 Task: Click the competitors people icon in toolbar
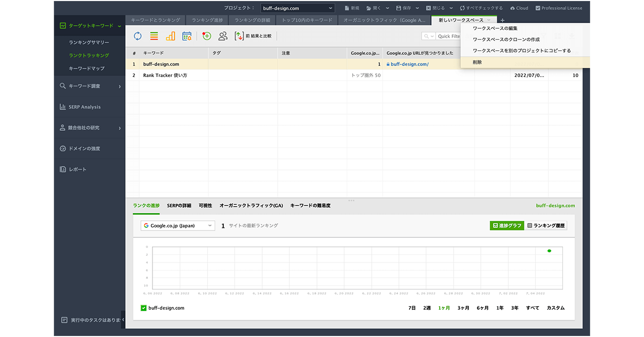[223, 36]
